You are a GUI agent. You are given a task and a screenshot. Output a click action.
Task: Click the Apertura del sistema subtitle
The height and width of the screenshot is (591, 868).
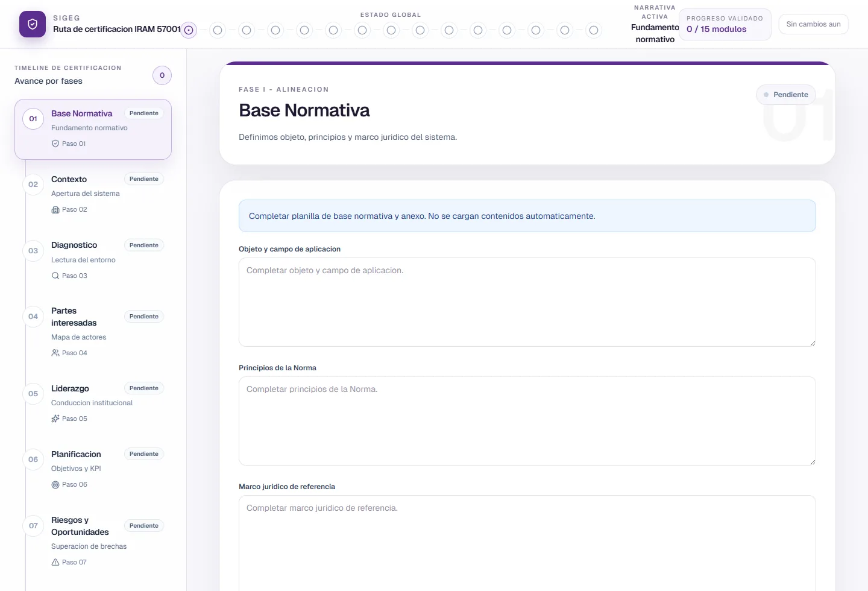pyautogui.click(x=86, y=194)
